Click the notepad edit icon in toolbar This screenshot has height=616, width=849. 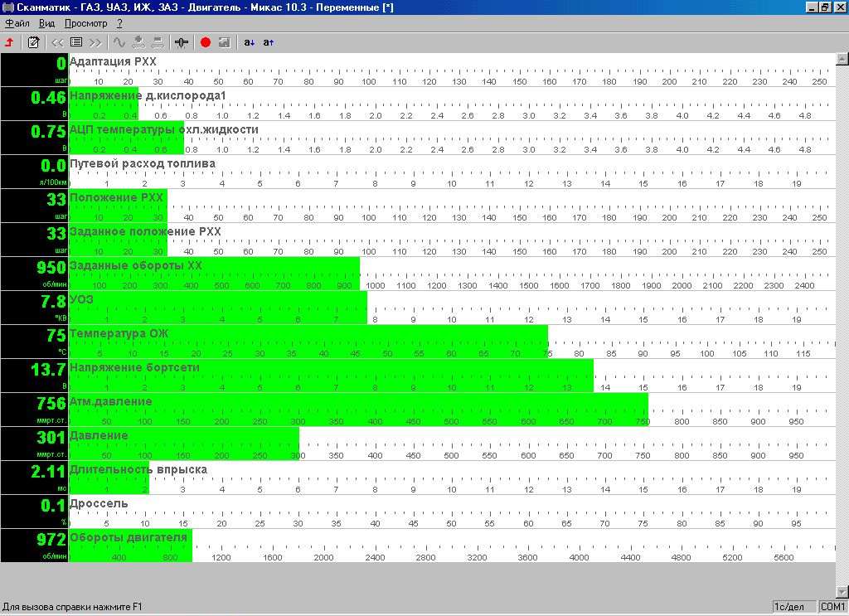[34, 42]
